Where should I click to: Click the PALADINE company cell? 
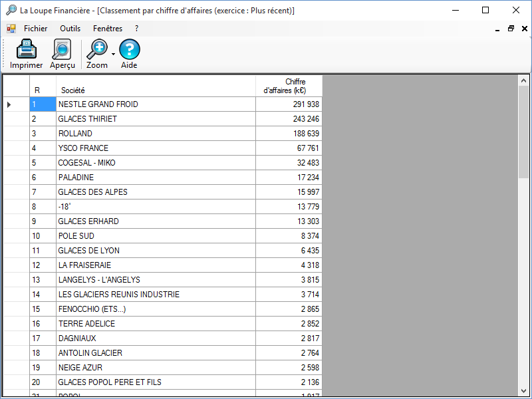(x=156, y=178)
